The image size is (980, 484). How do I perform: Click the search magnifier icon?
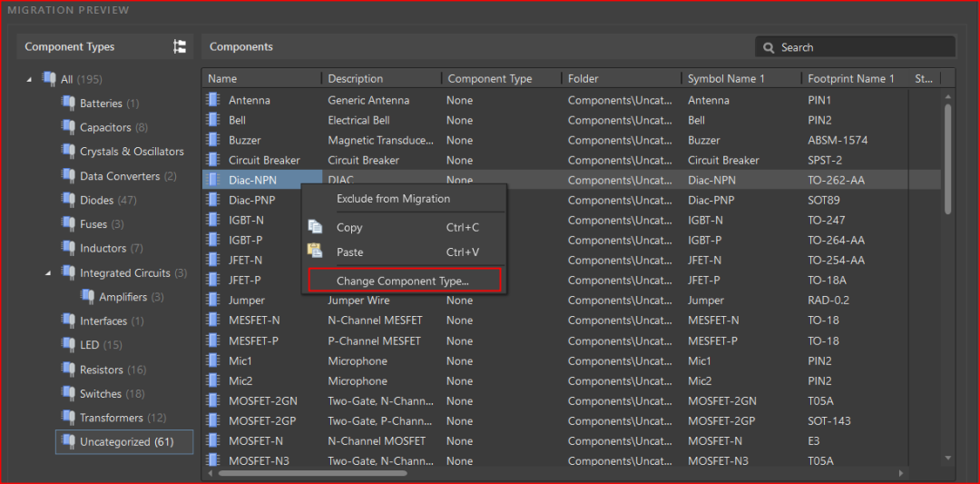[769, 47]
